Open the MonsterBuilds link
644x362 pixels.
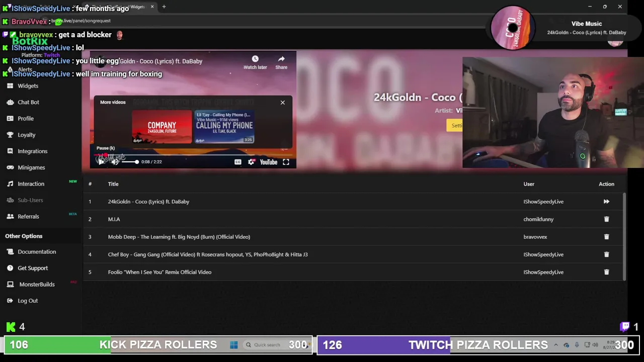pos(37,285)
